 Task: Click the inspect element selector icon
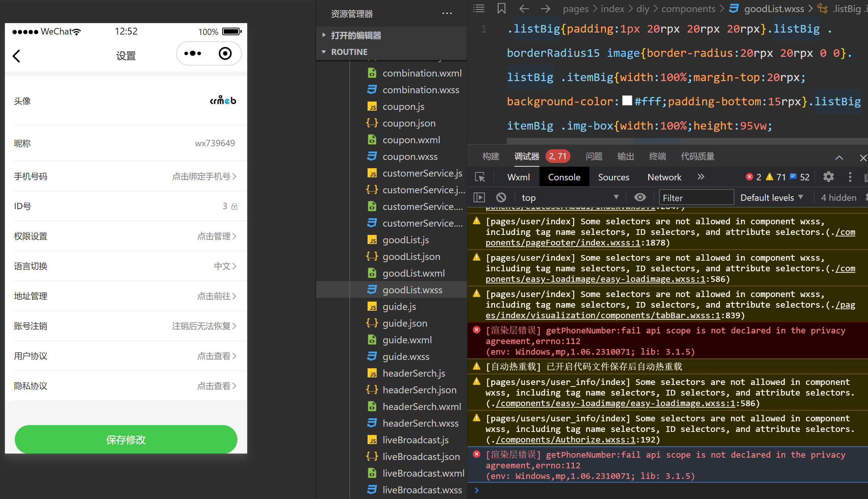tap(480, 177)
